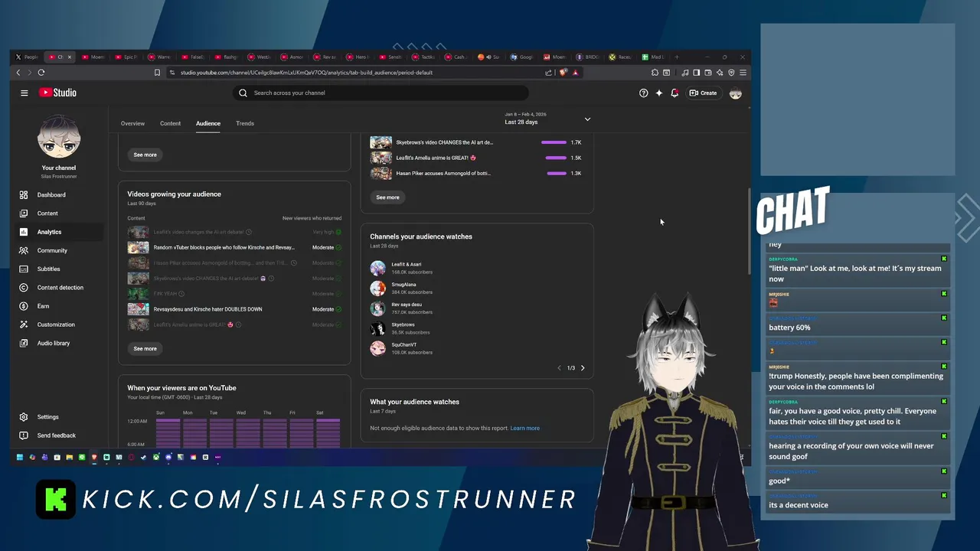980x551 pixels.
Task: Click the bookmark icon in address bar
Action: (157, 73)
